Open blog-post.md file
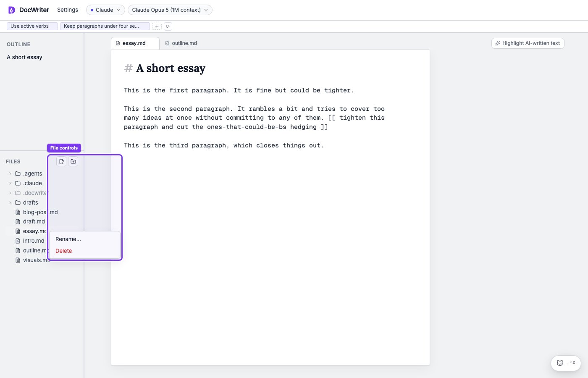This screenshot has width=588, height=378. [x=42, y=212]
